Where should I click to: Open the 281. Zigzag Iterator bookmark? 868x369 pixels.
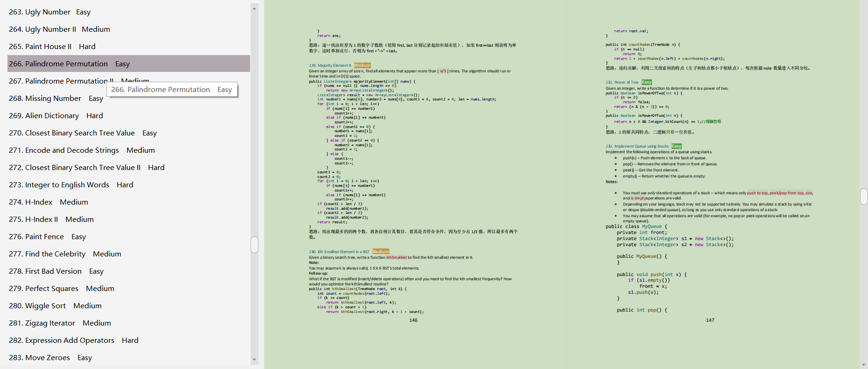[x=60, y=323]
